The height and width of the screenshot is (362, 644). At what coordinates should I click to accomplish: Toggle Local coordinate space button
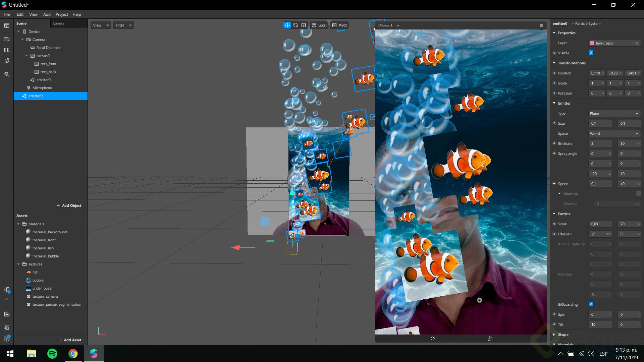click(x=319, y=25)
